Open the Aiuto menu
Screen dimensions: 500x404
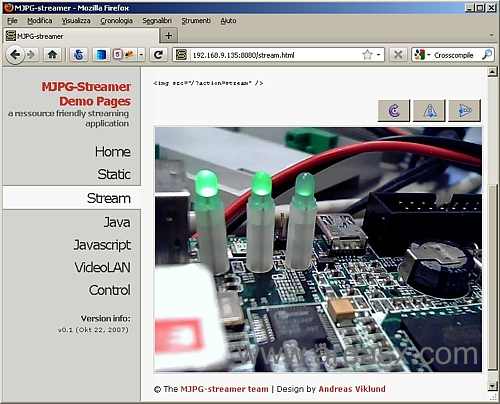pos(228,21)
